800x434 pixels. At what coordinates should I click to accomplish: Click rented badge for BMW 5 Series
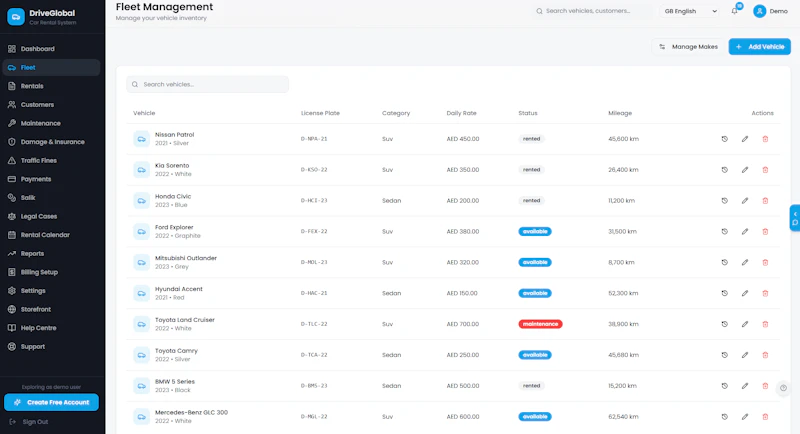click(x=531, y=386)
